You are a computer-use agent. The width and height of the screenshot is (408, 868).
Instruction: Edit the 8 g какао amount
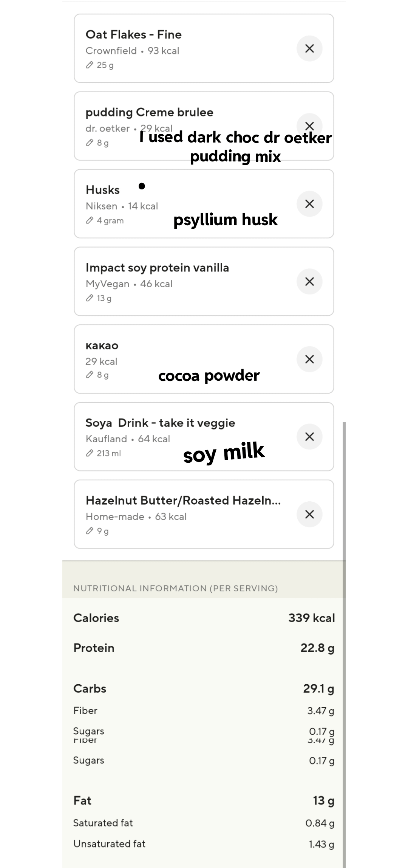point(97,375)
